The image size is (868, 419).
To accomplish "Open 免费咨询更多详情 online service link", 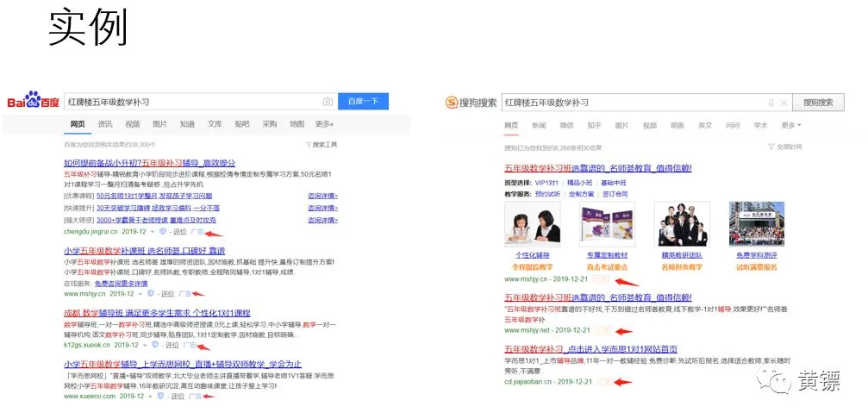I will (x=120, y=283).
